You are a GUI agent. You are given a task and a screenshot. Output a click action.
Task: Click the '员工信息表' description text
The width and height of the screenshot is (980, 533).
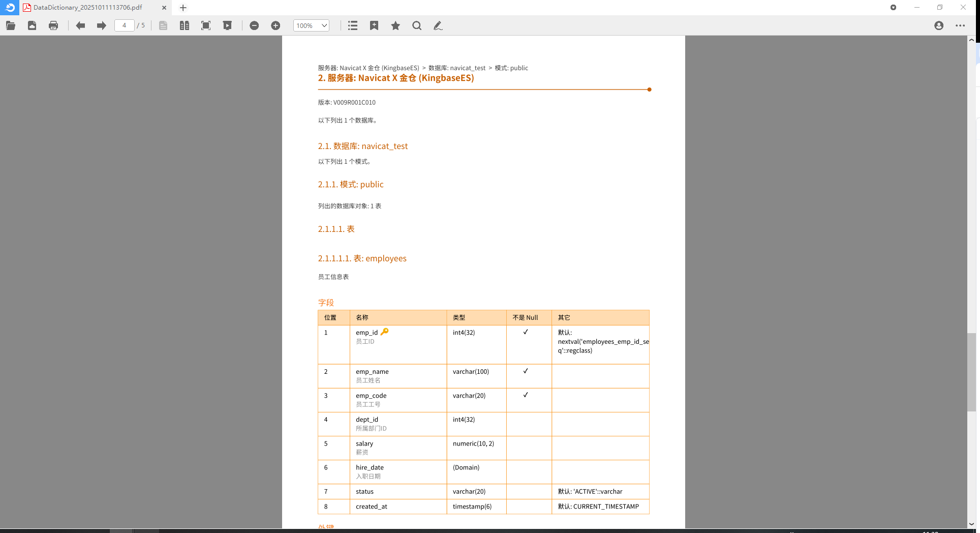[333, 277]
